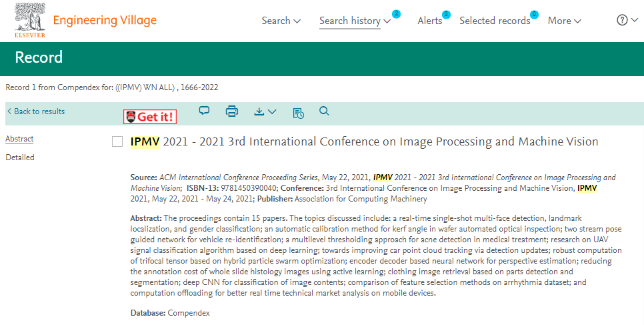Click the IPMV 2021 record title

click(x=364, y=141)
